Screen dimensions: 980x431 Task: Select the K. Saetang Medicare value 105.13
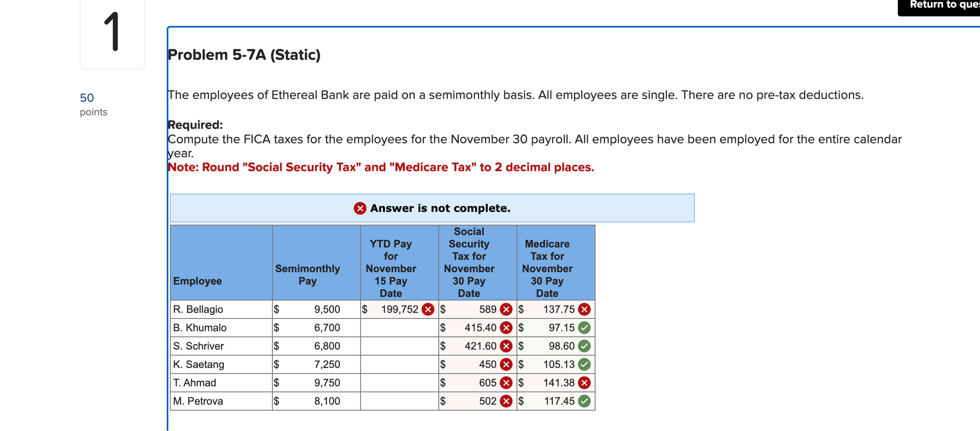(558, 364)
